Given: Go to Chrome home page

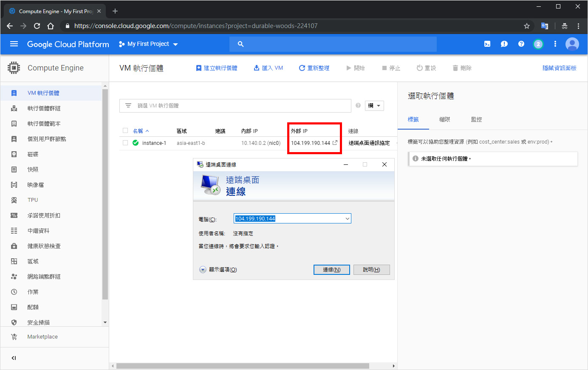Looking at the screenshot, I should pyautogui.click(x=51, y=26).
